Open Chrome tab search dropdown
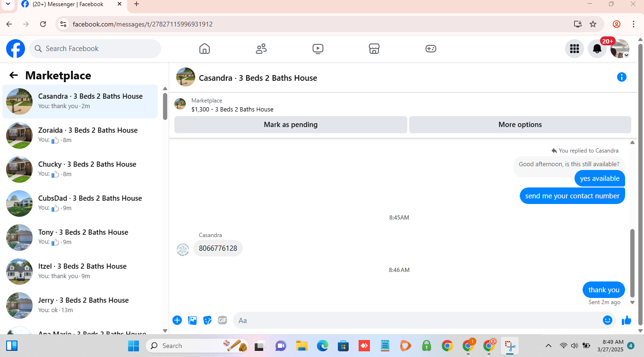The width and height of the screenshot is (644, 357). pyautogui.click(x=8, y=4)
